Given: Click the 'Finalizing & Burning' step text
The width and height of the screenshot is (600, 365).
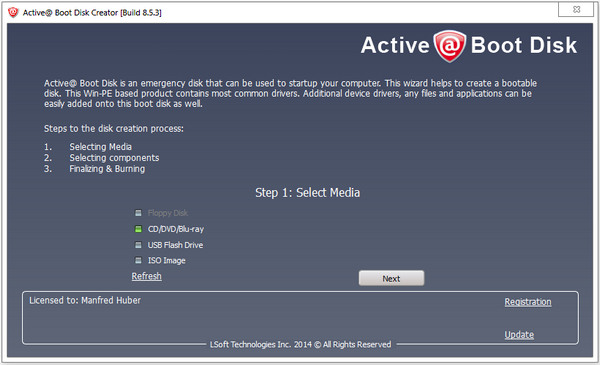Looking at the screenshot, I should pos(107,169).
